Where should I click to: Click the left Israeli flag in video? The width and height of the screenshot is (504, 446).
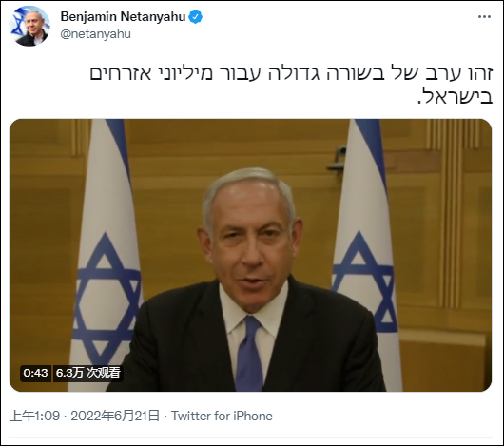(107, 254)
